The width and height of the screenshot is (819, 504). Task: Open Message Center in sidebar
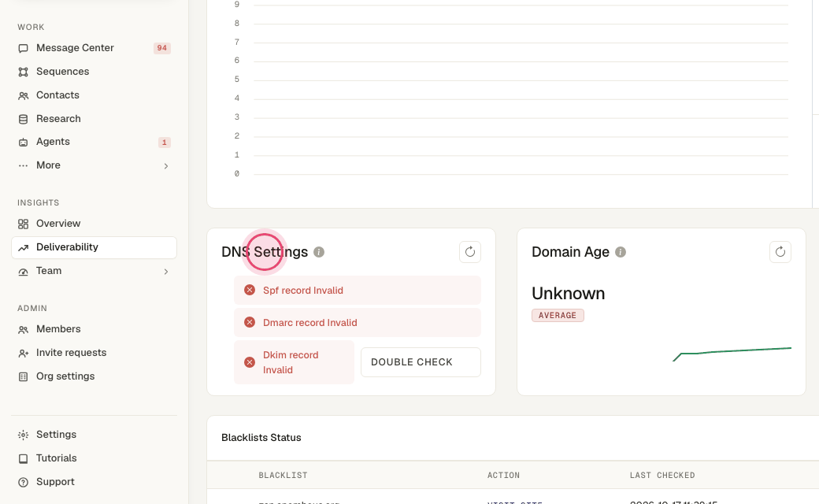coord(94,48)
